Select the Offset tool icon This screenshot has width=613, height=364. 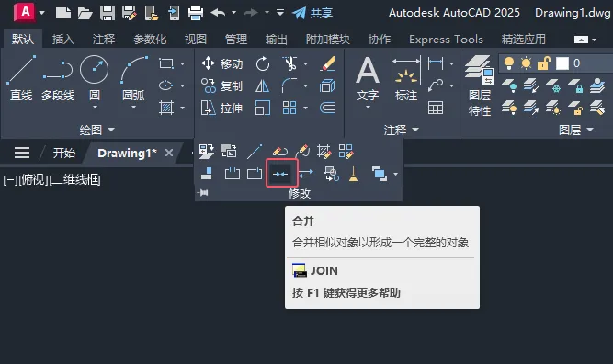pyautogui.click(x=327, y=108)
